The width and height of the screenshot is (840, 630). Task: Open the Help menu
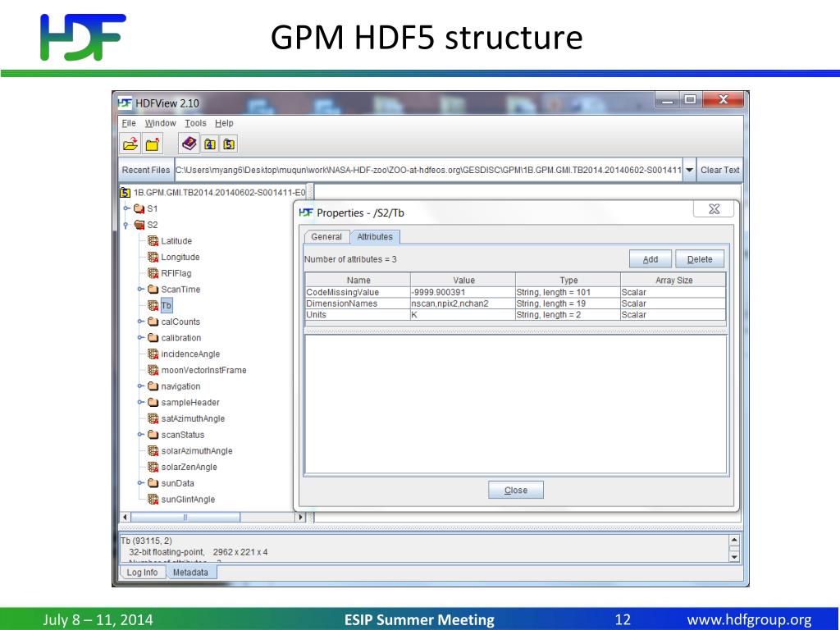click(224, 123)
